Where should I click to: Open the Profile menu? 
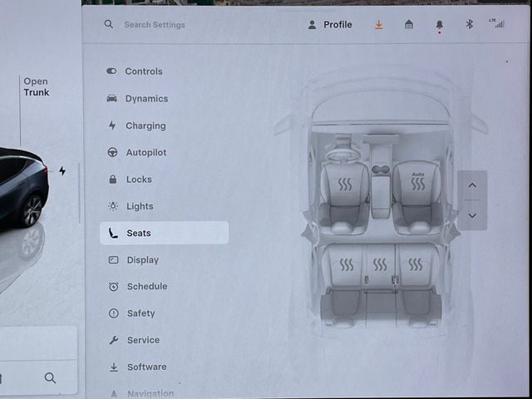tap(329, 25)
